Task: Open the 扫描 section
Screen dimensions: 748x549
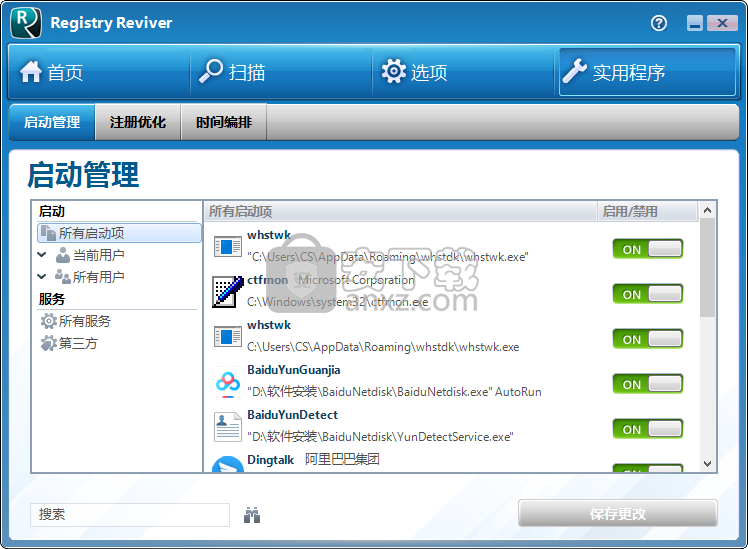Action: pyautogui.click(x=281, y=72)
